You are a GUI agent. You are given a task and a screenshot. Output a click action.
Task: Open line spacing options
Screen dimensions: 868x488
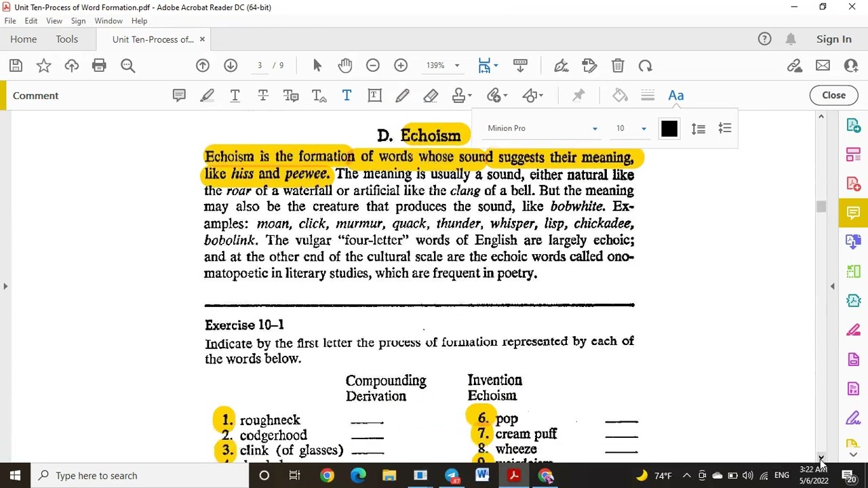pyautogui.click(x=698, y=128)
